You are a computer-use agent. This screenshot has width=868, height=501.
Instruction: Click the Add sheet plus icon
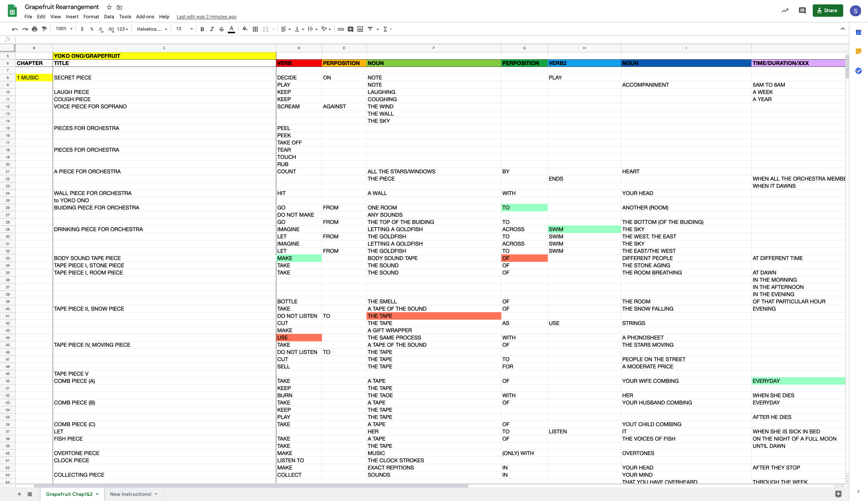19,494
